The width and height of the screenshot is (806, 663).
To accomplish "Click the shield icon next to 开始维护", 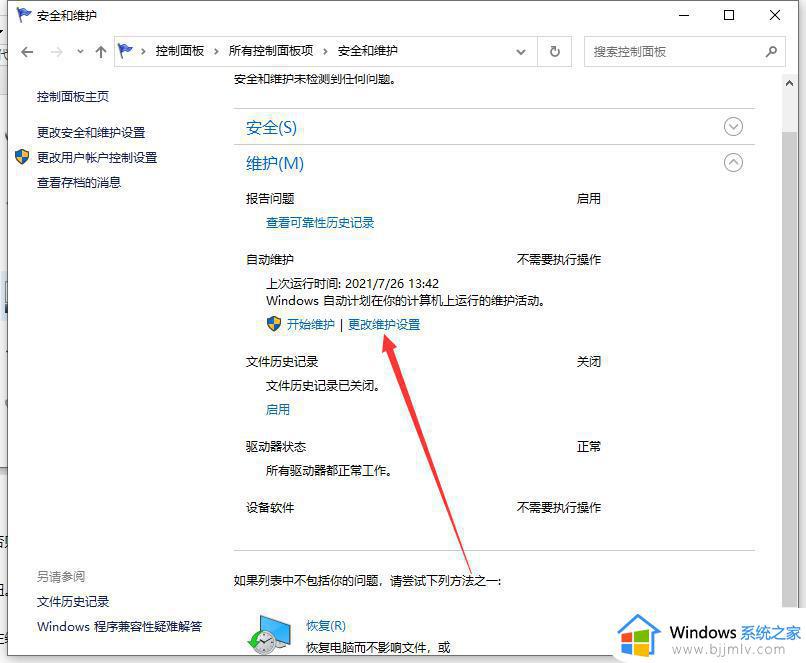I will pyautogui.click(x=274, y=324).
